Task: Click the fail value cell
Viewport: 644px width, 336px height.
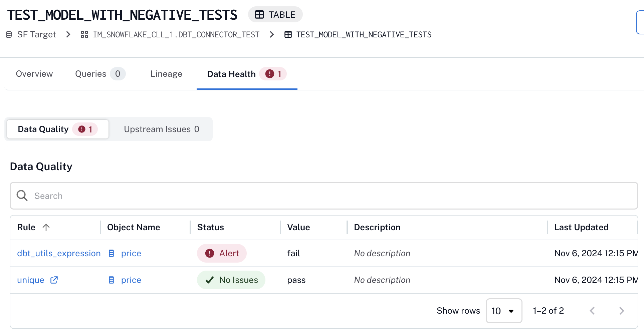Action: tap(293, 253)
